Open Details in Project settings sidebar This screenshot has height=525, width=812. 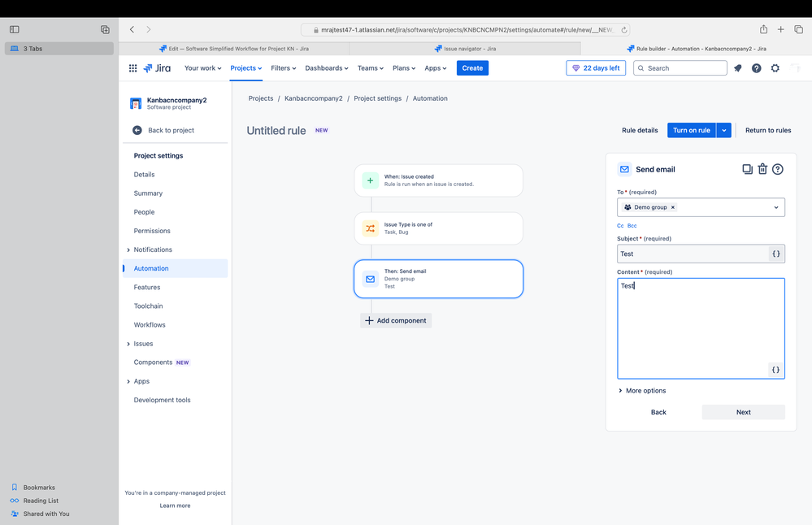144,175
